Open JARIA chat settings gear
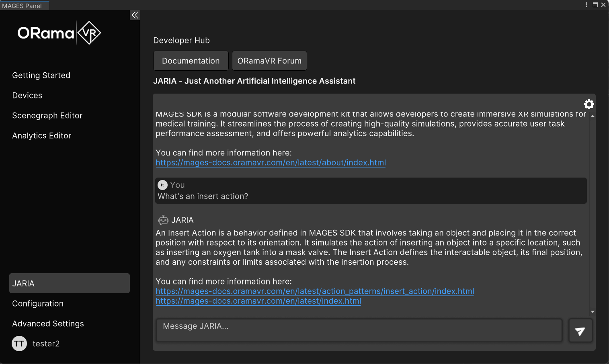This screenshot has width=609, height=364. point(589,104)
